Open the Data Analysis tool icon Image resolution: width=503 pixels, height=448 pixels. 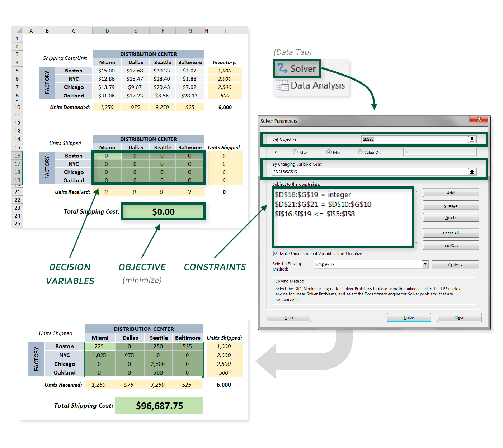(282, 85)
